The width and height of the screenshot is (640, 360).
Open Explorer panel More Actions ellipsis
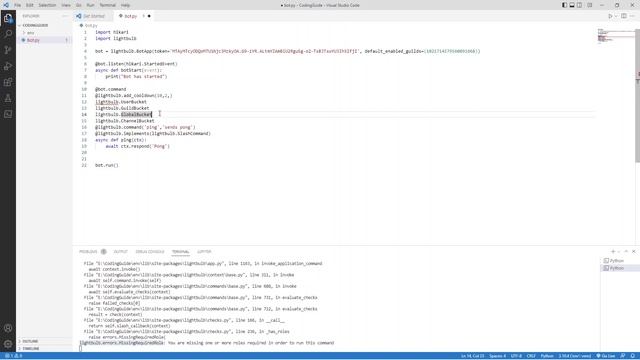point(64,16)
